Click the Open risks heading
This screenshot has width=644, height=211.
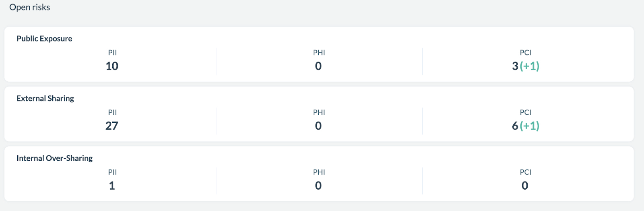[x=30, y=7]
